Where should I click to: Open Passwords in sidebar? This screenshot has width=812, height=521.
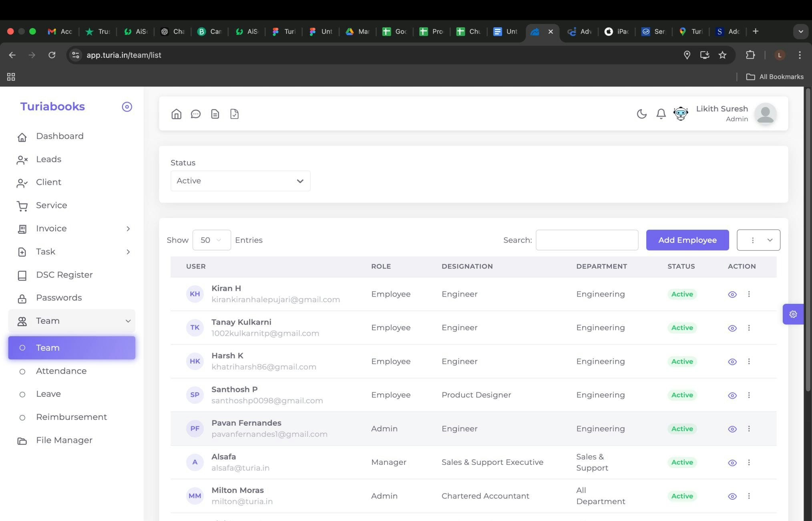(72, 298)
